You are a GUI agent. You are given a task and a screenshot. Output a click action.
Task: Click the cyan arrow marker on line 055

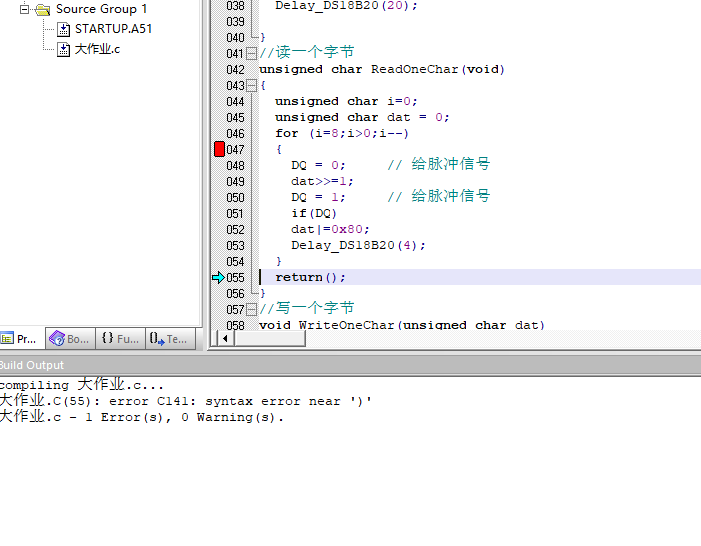219,277
